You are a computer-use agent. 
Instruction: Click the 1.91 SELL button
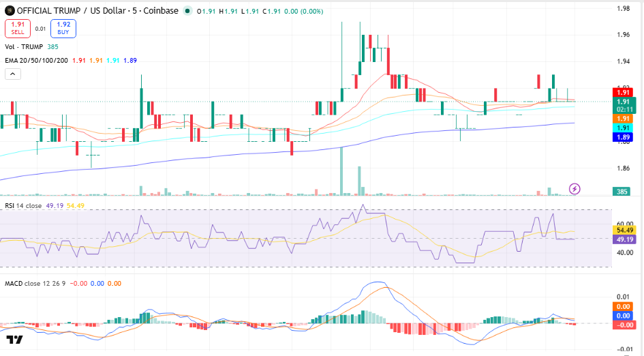[18, 29]
